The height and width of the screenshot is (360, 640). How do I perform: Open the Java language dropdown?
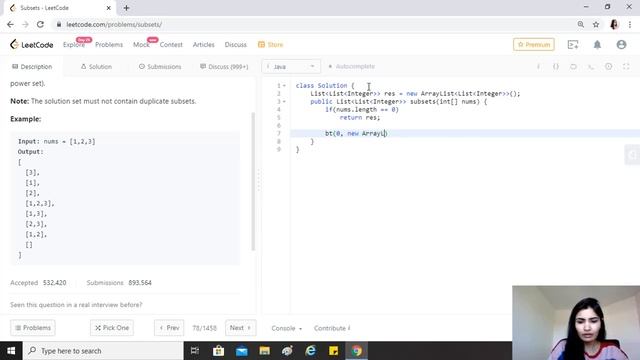click(x=291, y=67)
